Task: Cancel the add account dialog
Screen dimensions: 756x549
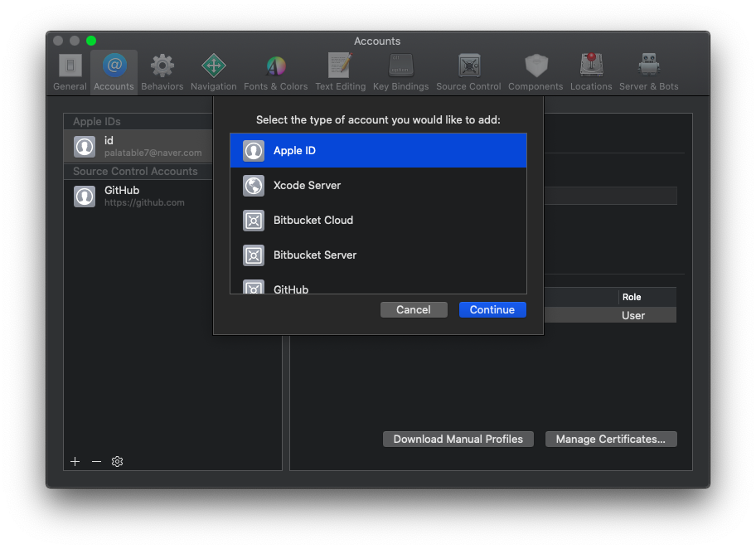Action: (x=414, y=309)
